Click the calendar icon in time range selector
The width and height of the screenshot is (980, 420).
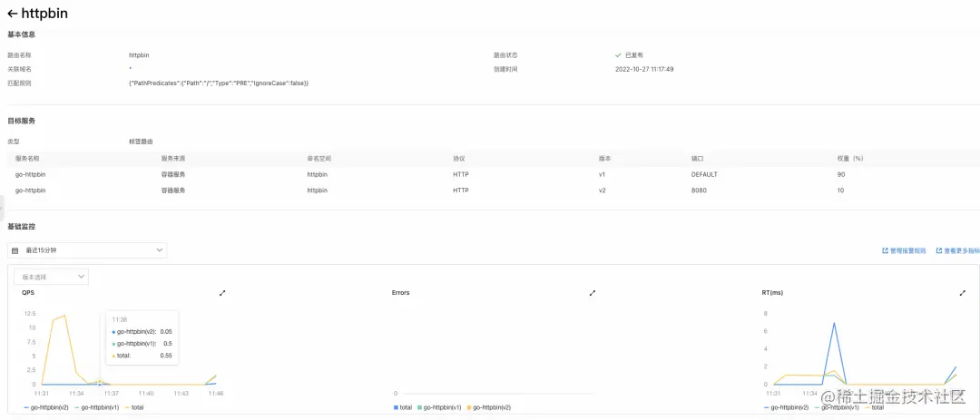click(15, 250)
